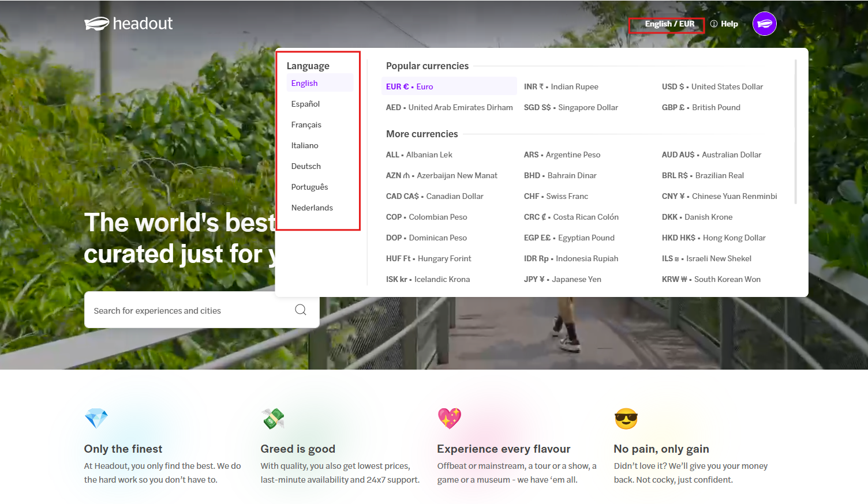Click the flying money icon
This screenshot has width=868, height=504.
[x=273, y=418]
